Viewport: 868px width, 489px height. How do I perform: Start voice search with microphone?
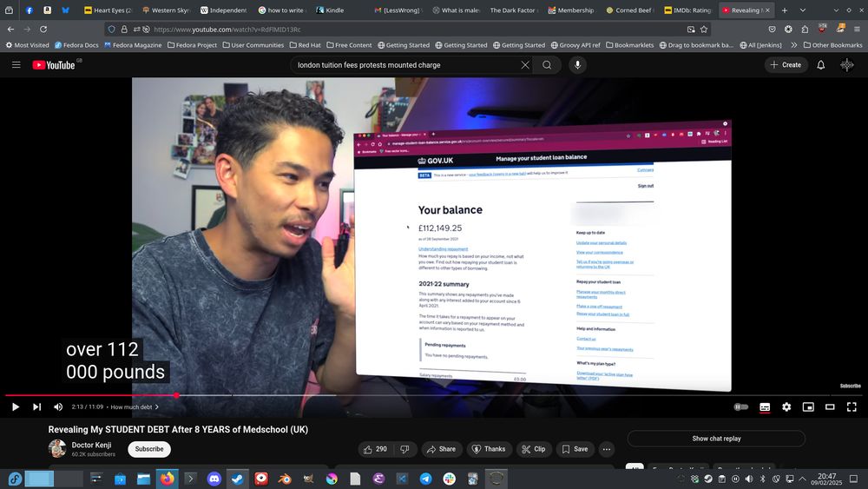577,65
